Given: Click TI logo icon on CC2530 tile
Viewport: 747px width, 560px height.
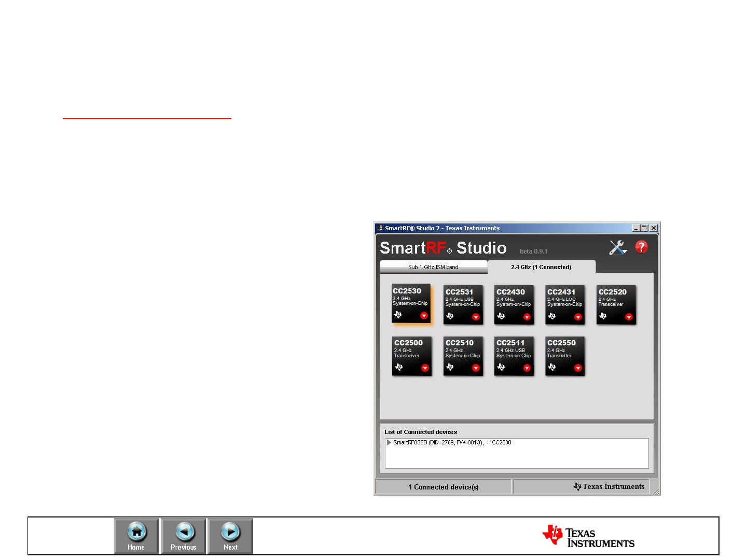Looking at the screenshot, I should pyautogui.click(x=398, y=315).
